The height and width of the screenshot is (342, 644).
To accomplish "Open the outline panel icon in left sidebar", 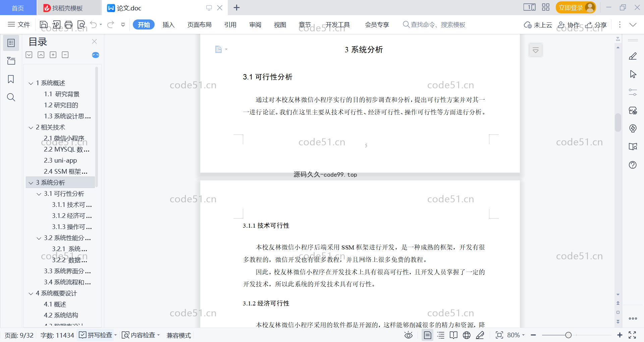I will [x=11, y=43].
